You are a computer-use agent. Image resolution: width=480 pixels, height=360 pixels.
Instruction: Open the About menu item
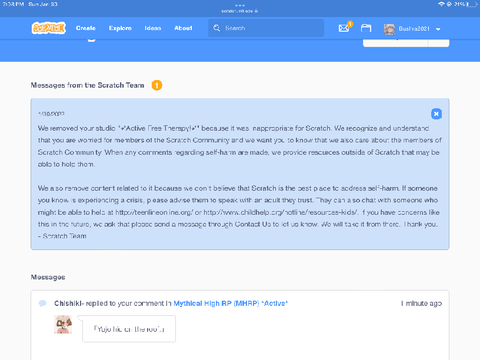(x=183, y=28)
